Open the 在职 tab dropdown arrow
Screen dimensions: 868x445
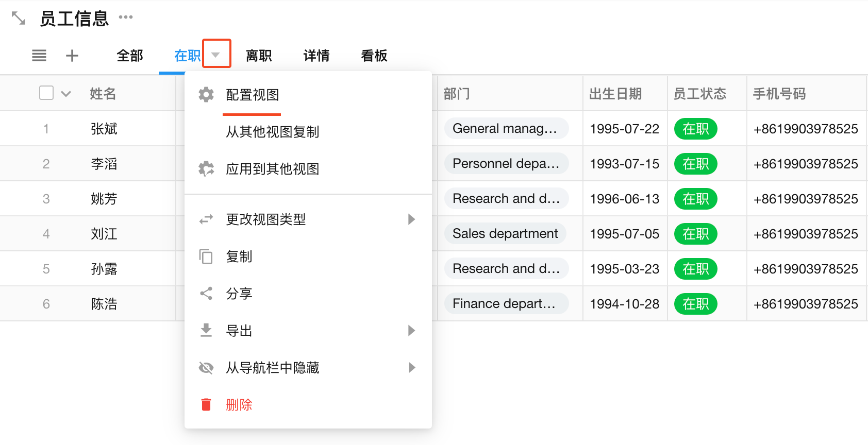(216, 55)
